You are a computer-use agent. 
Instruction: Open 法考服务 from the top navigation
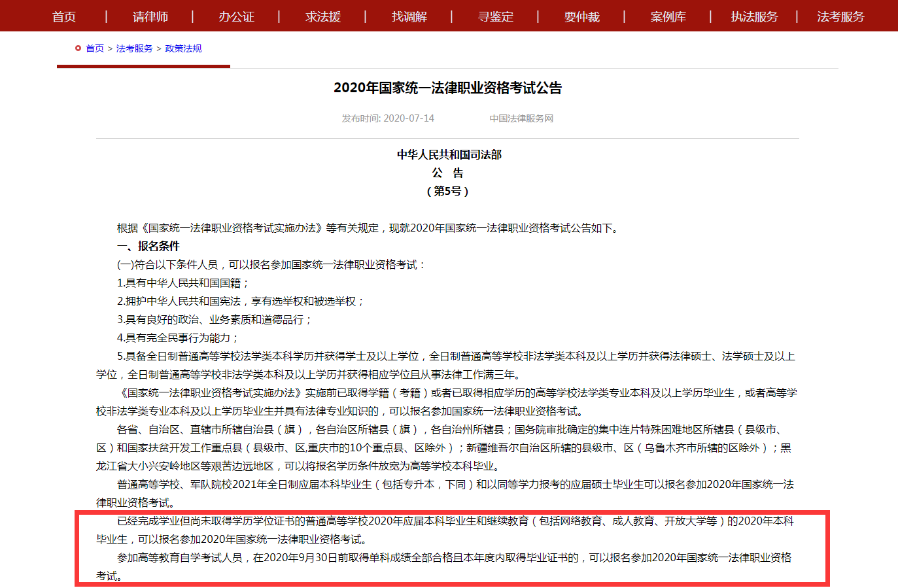point(840,16)
